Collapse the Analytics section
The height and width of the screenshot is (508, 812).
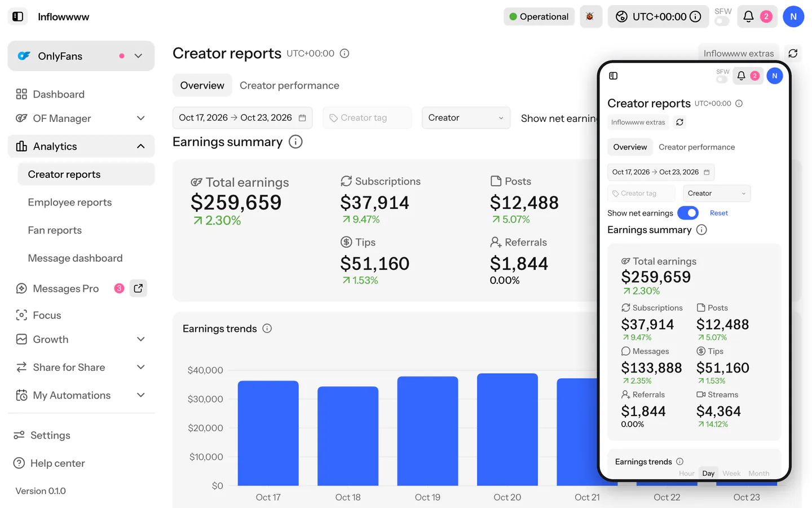81,146
